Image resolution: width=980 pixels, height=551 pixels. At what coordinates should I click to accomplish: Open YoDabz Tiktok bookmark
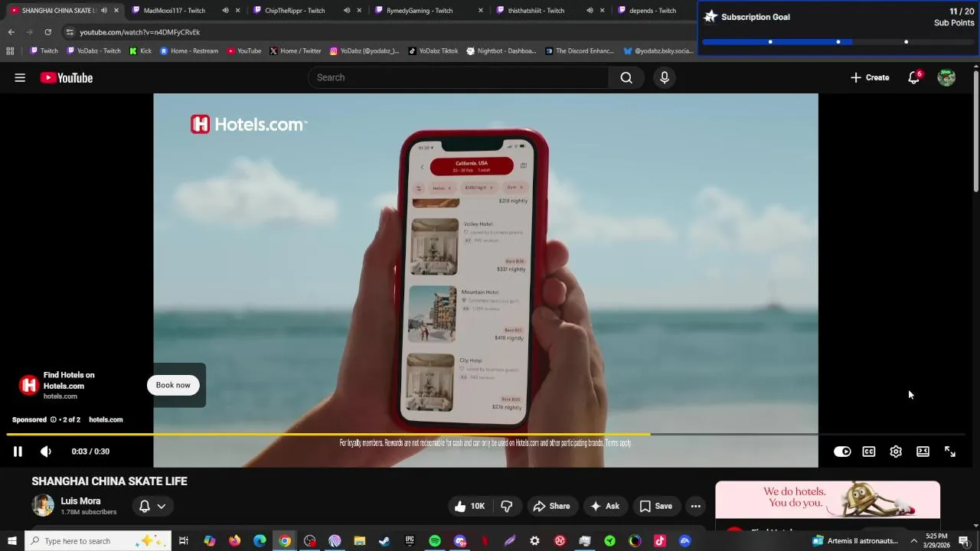[x=433, y=51]
